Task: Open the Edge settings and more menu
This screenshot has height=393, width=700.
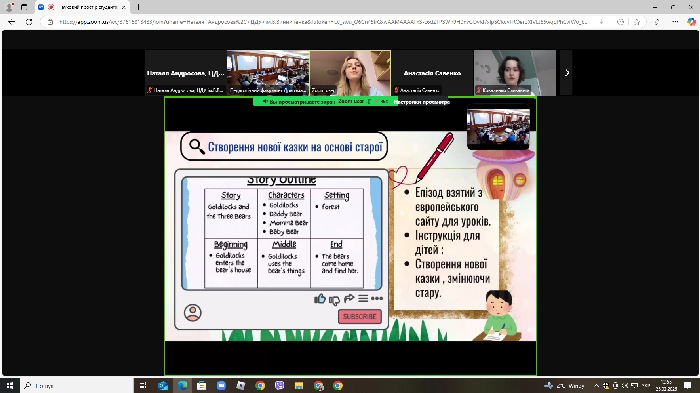Action: [675, 22]
